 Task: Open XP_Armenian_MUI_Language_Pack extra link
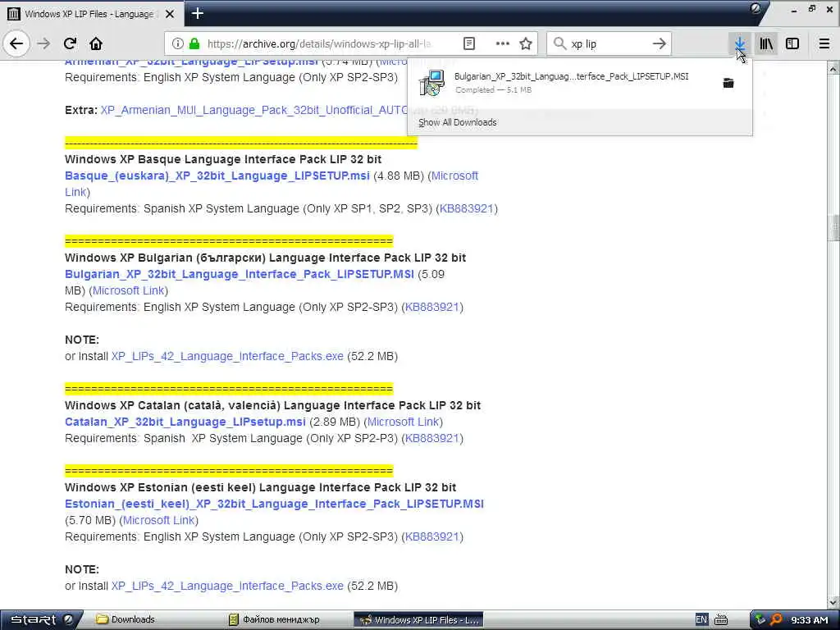tap(254, 110)
